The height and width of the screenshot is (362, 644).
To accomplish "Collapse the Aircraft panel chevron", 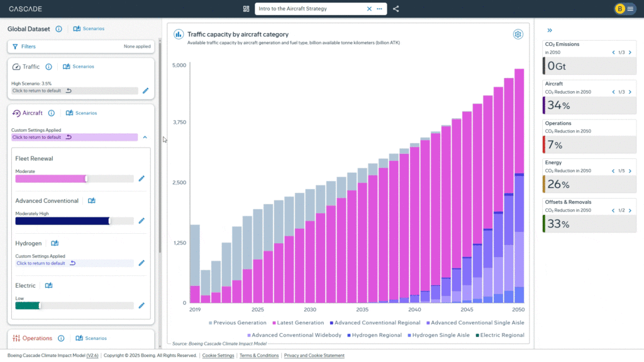I will pyautogui.click(x=144, y=137).
